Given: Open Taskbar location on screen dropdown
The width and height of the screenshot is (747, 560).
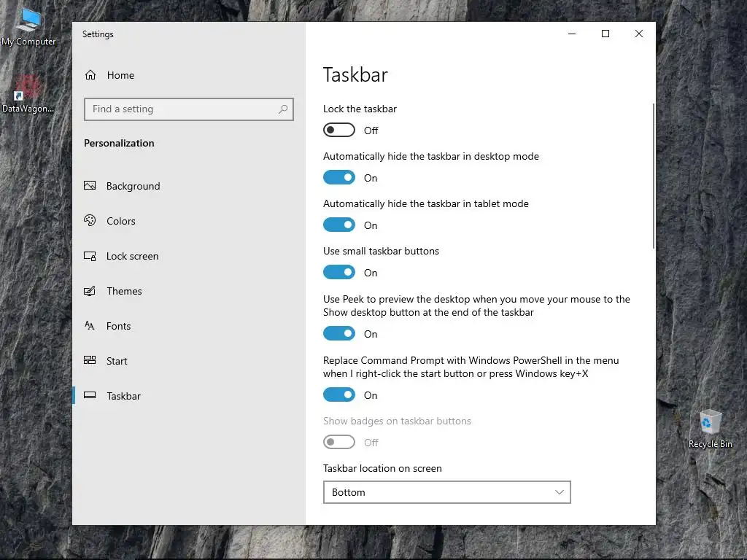Looking at the screenshot, I should click(447, 492).
